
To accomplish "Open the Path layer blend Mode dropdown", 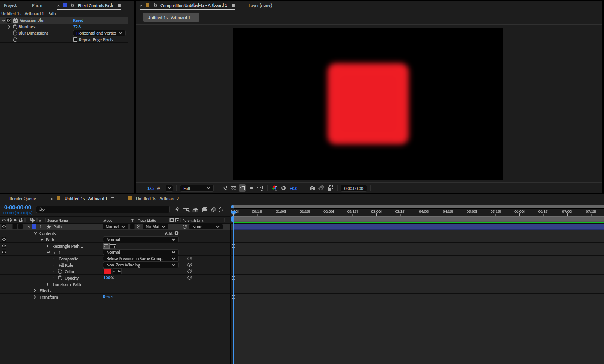I will pyautogui.click(x=115, y=227).
